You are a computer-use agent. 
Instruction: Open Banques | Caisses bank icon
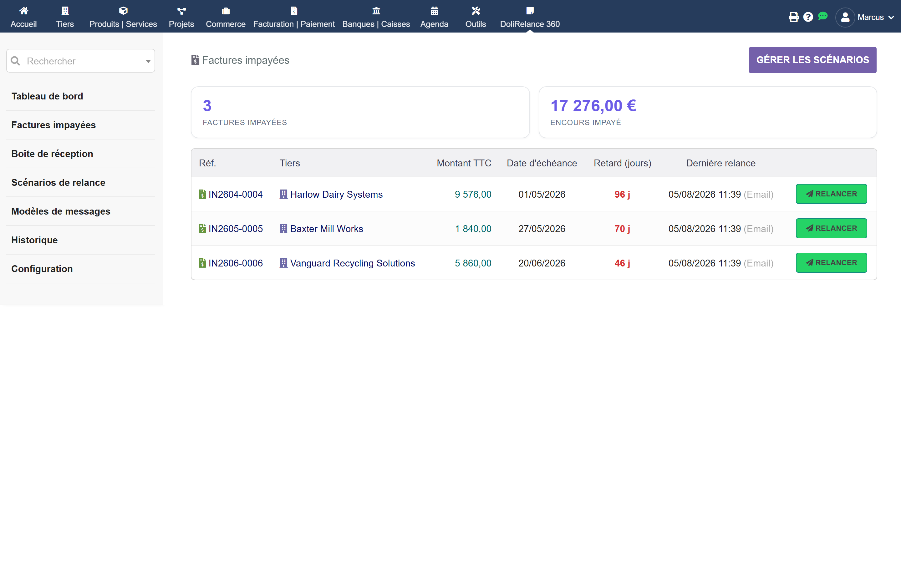(x=376, y=11)
